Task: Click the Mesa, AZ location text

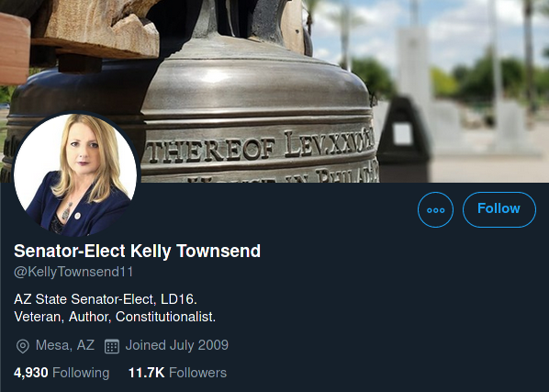Action: [x=65, y=345]
